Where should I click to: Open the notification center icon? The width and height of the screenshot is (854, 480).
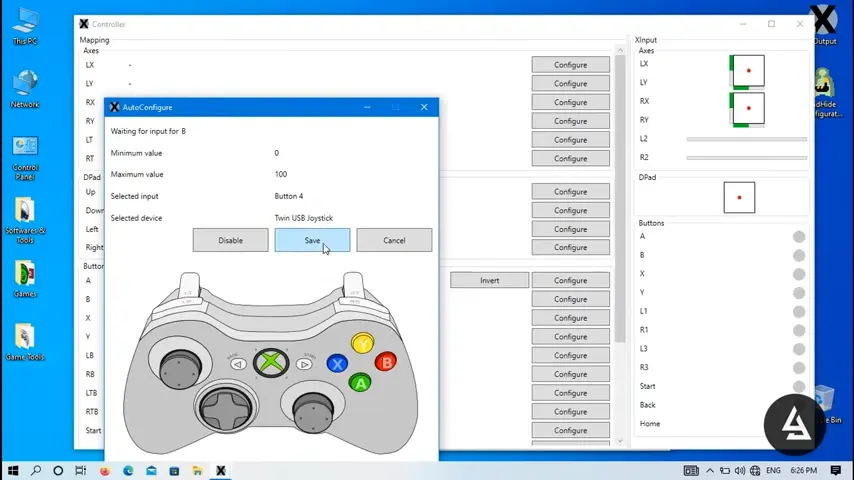(x=836, y=470)
